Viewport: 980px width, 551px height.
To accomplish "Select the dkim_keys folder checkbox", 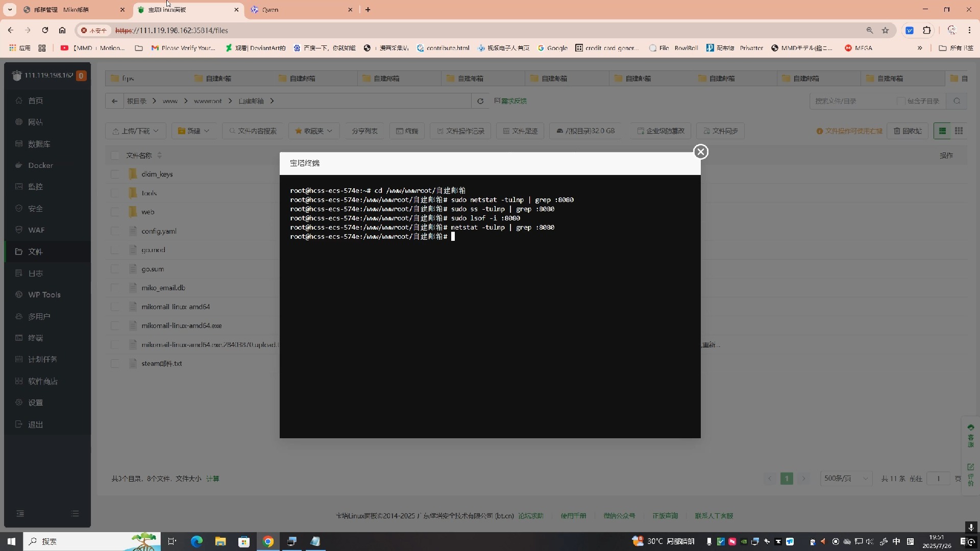I will (x=115, y=174).
